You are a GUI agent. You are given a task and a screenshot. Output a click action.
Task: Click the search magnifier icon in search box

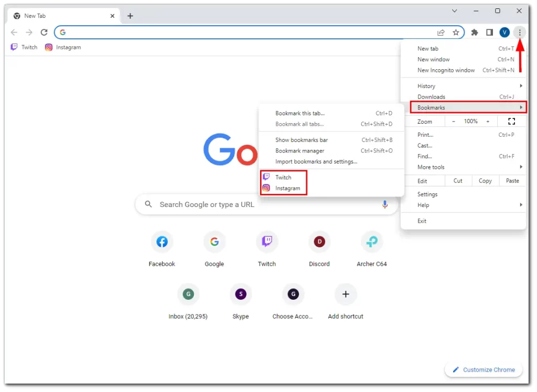(x=148, y=204)
